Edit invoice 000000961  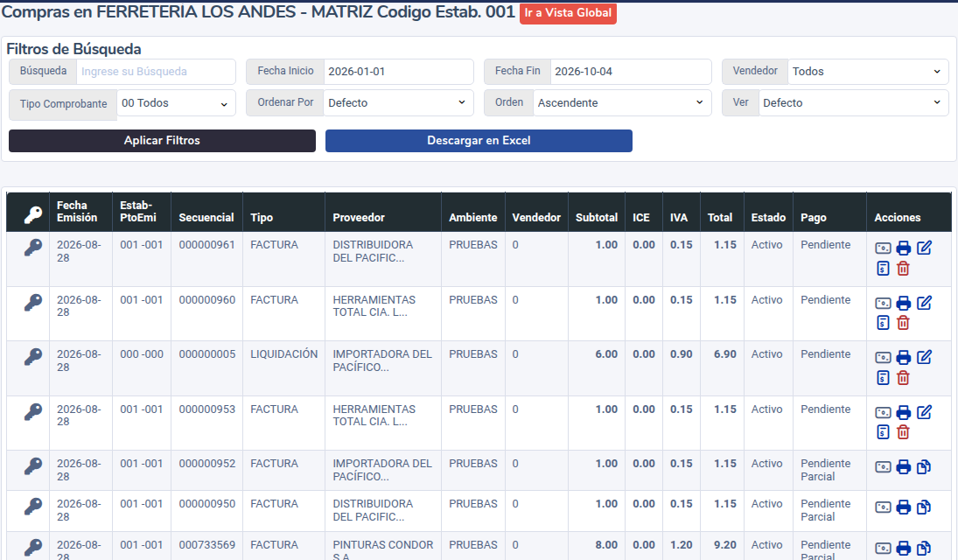[925, 248]
